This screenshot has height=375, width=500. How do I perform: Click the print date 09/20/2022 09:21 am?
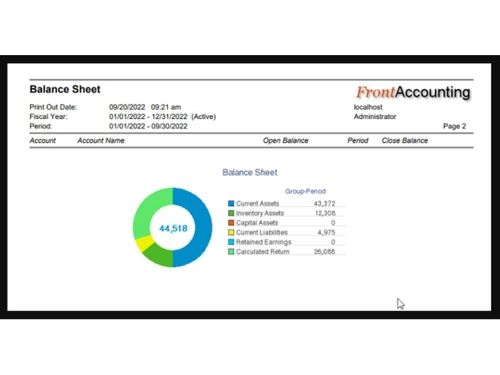tap(145, 107)
